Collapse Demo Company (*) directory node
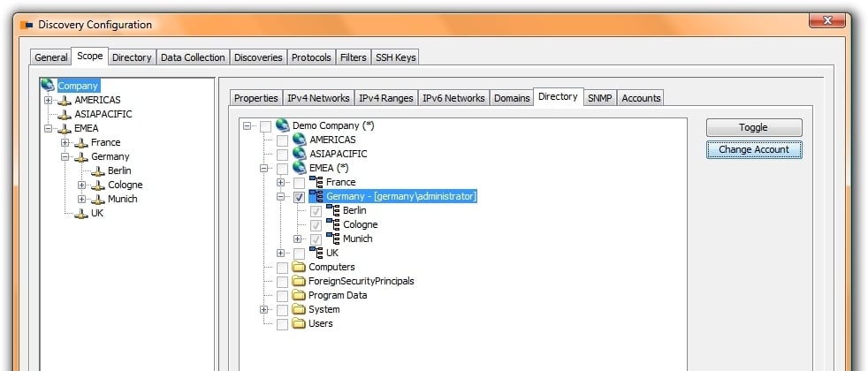 tap(247, 126)
